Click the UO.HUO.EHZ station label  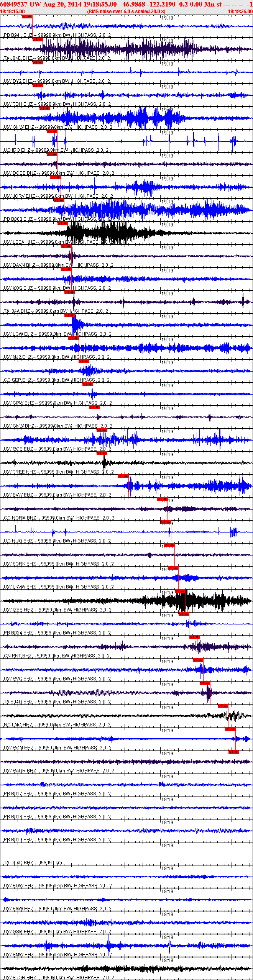point(18,541)
